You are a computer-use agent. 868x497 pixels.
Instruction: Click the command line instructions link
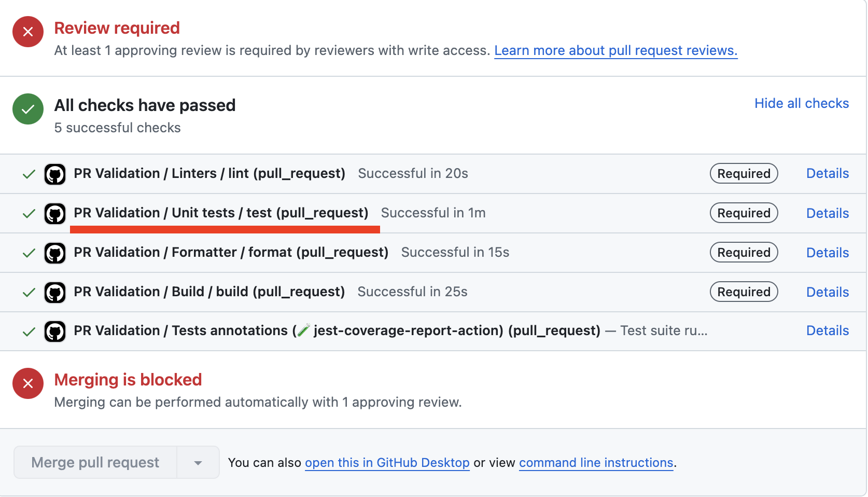click(596, 463)
